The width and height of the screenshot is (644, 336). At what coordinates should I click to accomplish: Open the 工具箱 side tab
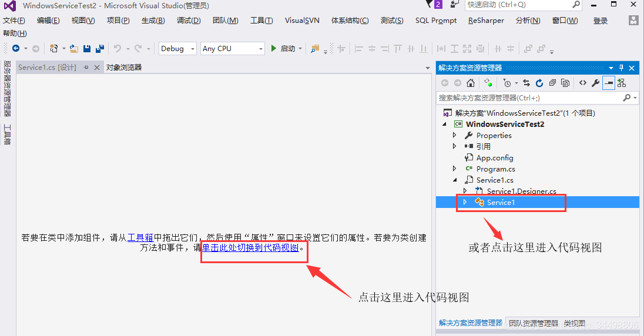7,135
